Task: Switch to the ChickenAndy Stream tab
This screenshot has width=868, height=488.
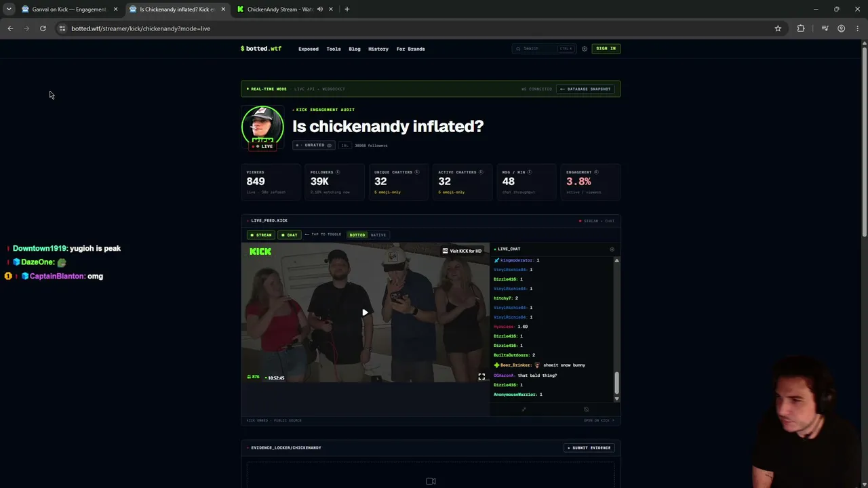Action: tap(279, 9)
